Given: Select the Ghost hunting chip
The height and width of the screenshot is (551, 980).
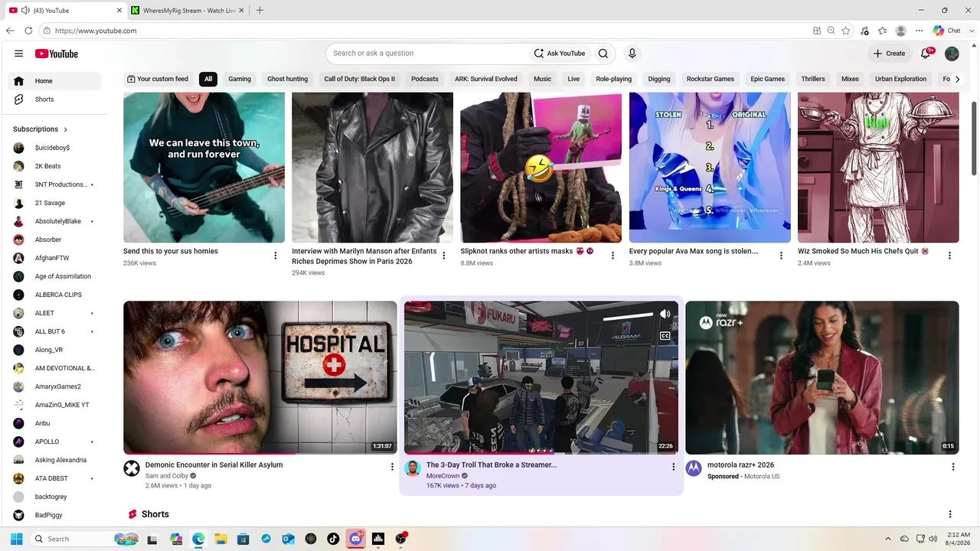Looking at the screenshot, I should coord(287,79).
